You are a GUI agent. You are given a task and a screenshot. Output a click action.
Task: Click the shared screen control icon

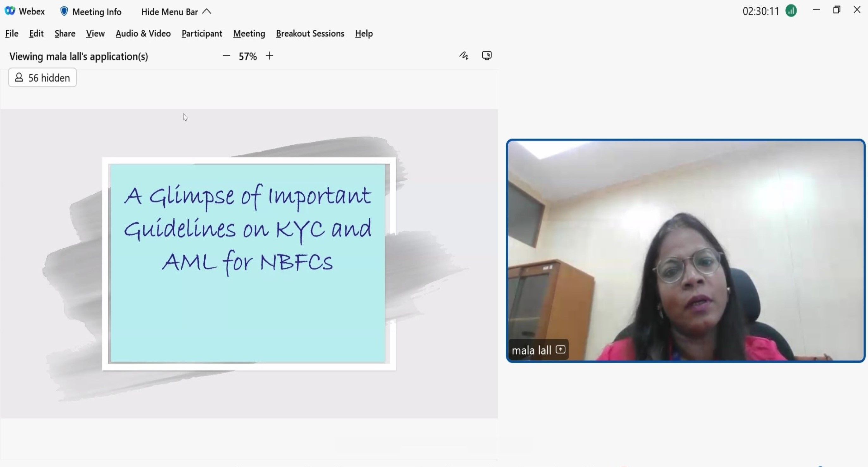[487, 56]
